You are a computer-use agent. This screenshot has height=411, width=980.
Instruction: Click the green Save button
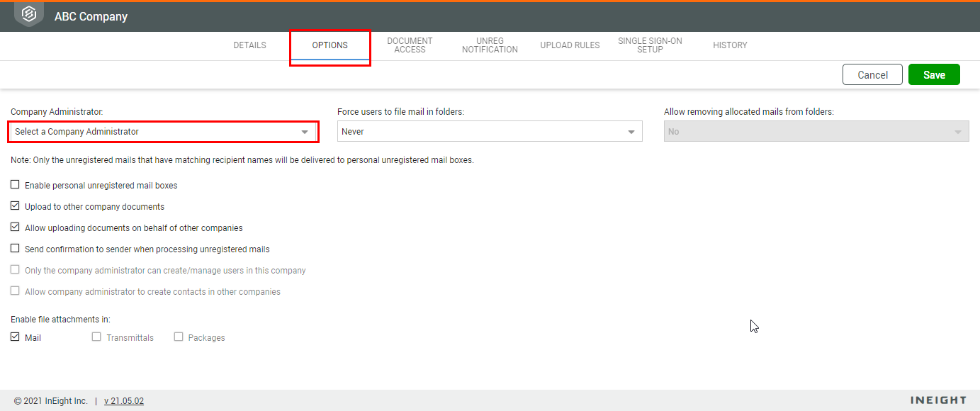coord(934,75)
